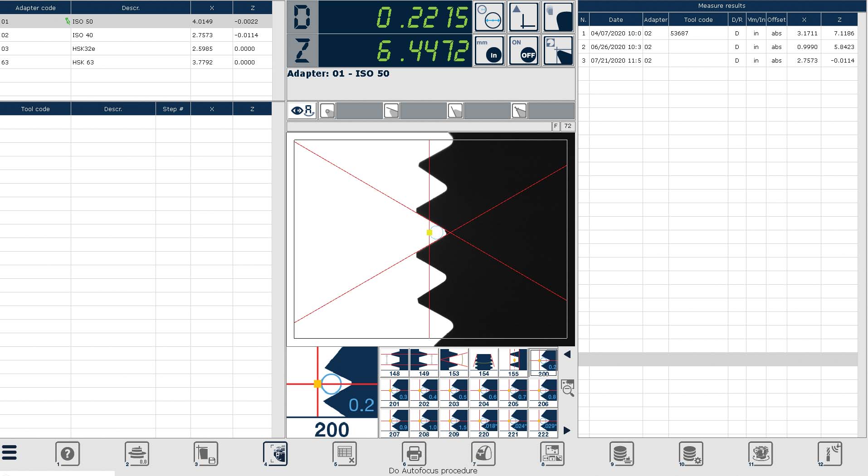Go to previous page of measurement icons
This screenshot has height=476, width=868.
pyautogui.click(x=567, y=355)
